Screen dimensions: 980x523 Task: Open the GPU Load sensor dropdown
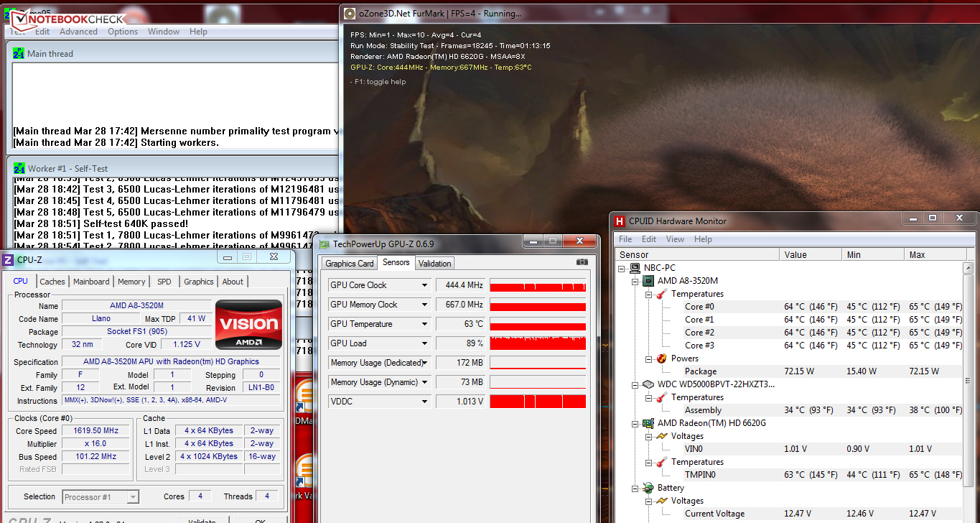click(x=424, y=343)
